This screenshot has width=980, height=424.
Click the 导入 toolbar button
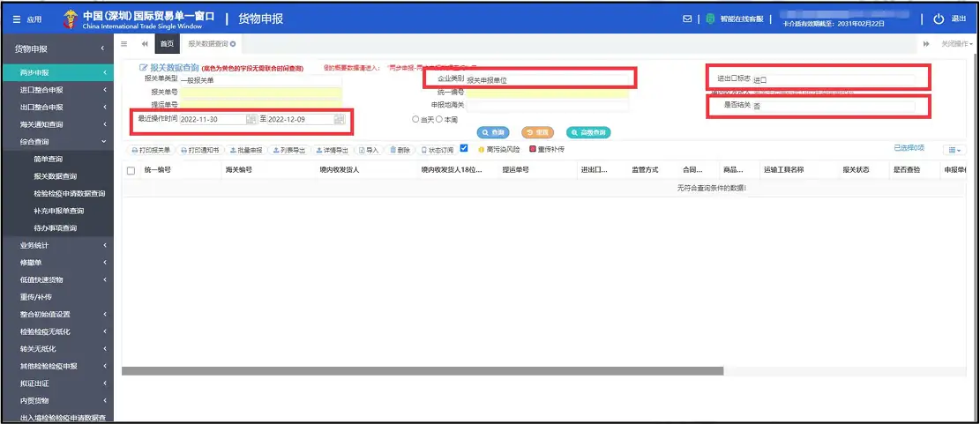pyautogui.click(x=369, y=150)
